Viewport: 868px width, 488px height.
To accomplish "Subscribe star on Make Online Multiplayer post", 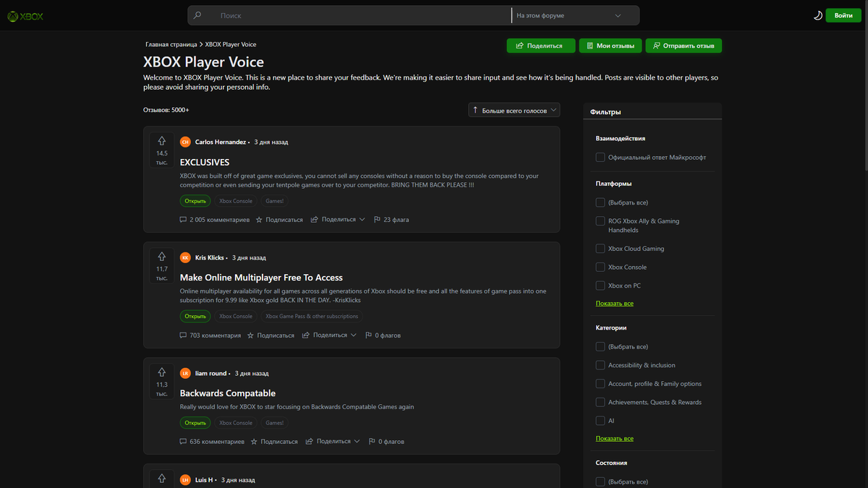I will click(x=271, y=335).
